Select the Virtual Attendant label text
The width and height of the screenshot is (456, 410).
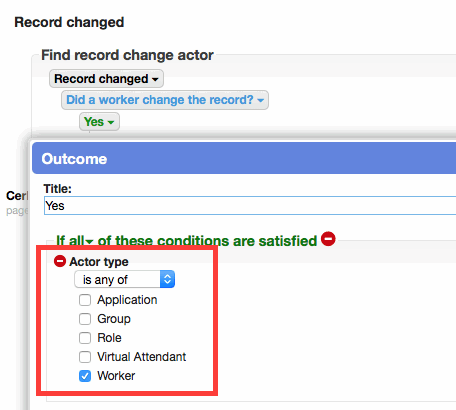point(141,357)
